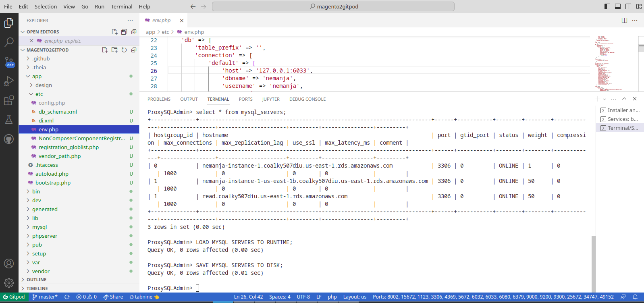Image resolution: width=644 pixels, height=303 pixels.
Task: Toggle the bottom panel visibility
Action: coord(618,6)
